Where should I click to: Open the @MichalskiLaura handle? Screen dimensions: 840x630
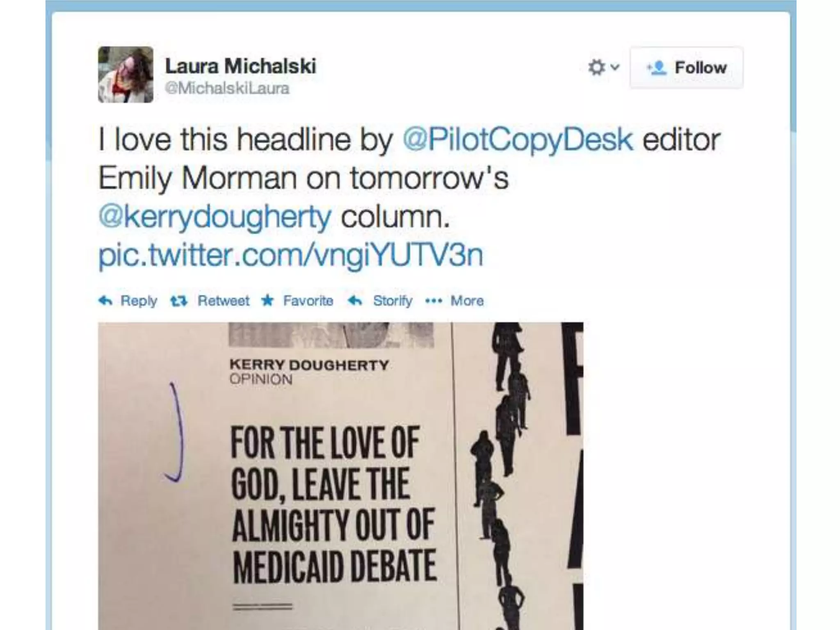pos(227,88)
